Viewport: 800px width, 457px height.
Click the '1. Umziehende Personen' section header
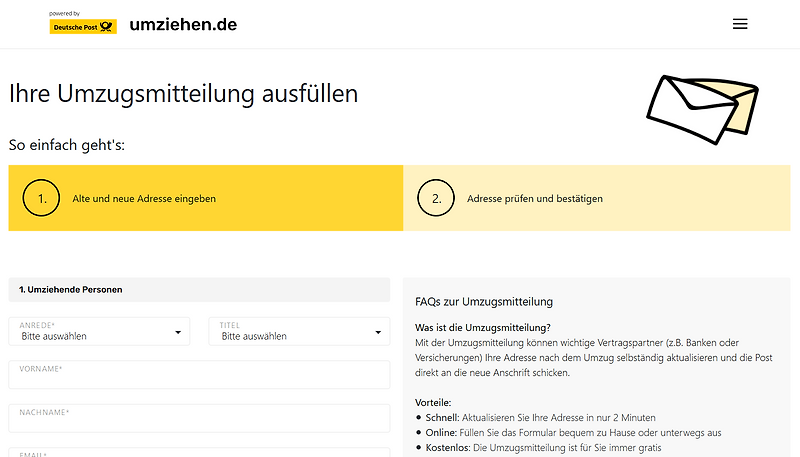click(199, 290)
